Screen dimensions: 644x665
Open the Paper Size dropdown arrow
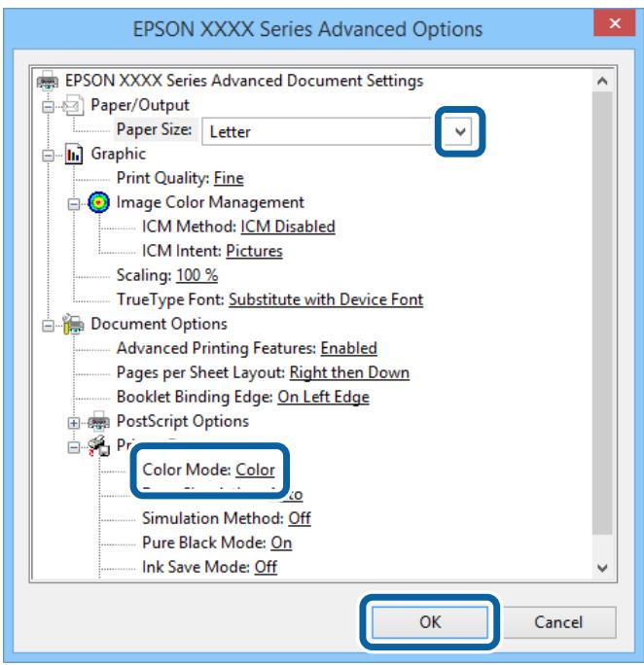click(461, 131)
